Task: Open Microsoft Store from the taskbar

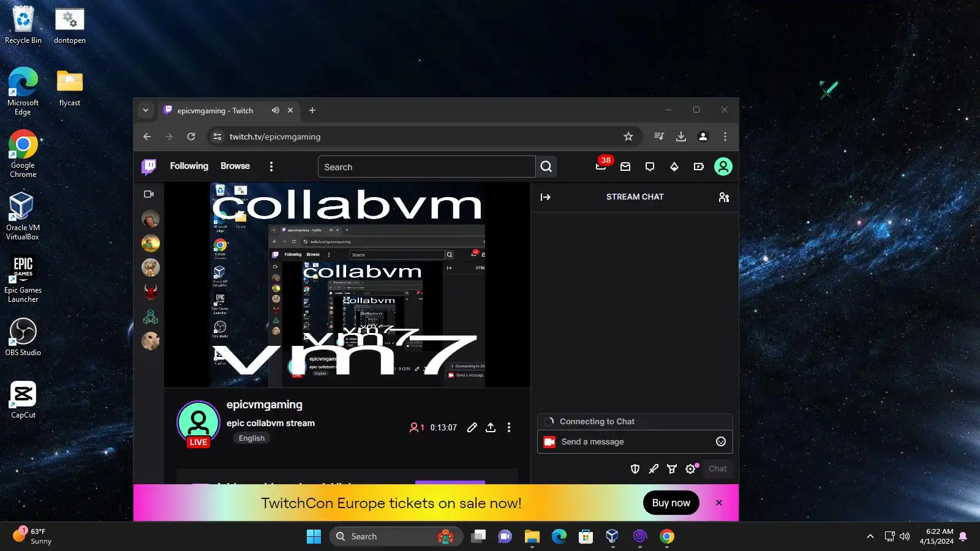Action: [586, 536]
